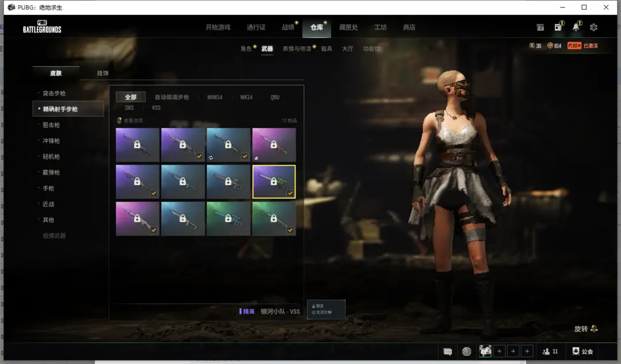
Task: Switch to the 载具 vehicles sub-tab
Action: (327, 49)
